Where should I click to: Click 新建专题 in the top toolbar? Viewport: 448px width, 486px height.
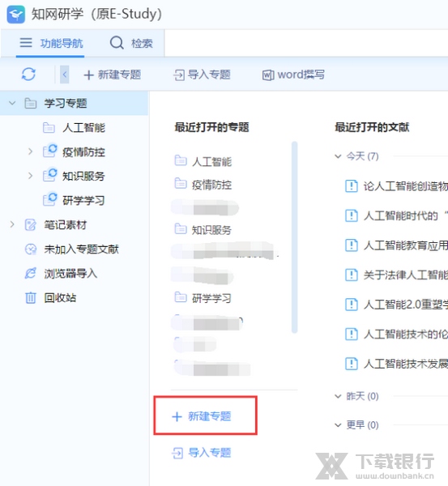click(113, 75)
